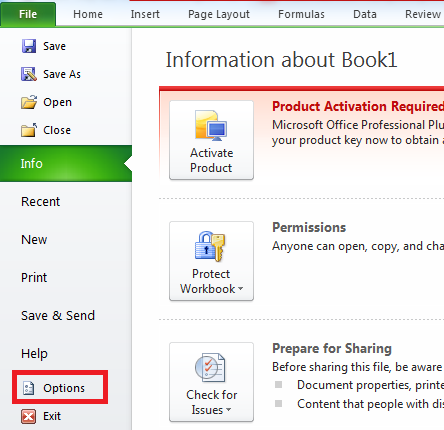Click the Save floppy disk icon
This screenshot has height=430, width=444.
tap(29, 46)
